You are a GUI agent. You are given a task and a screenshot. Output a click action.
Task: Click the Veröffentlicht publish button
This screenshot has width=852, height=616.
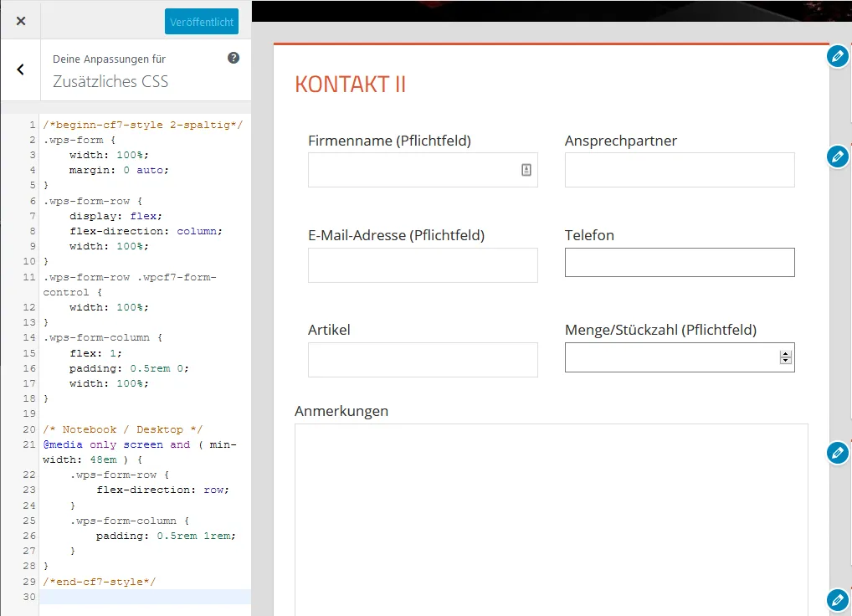tap(202, 22)
